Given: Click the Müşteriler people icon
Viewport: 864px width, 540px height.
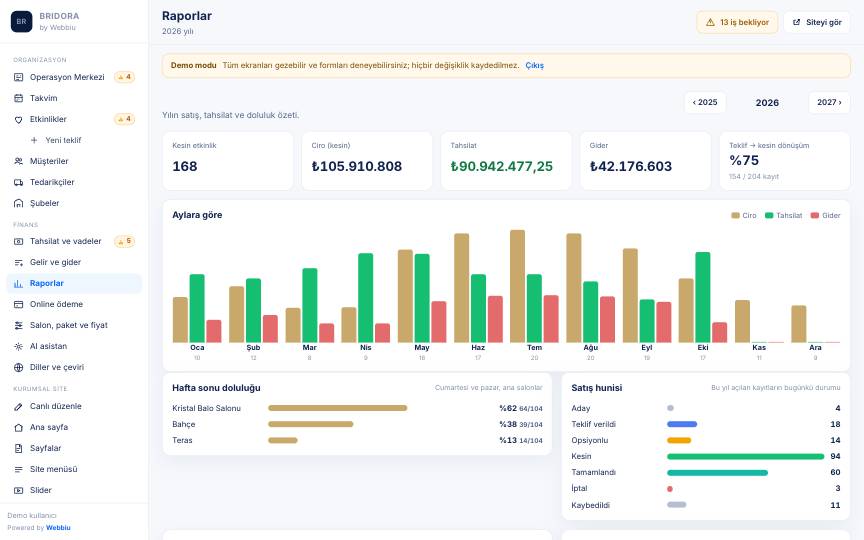Looking at the screenshot, I should pyautogui.click(x=18, y=161).
